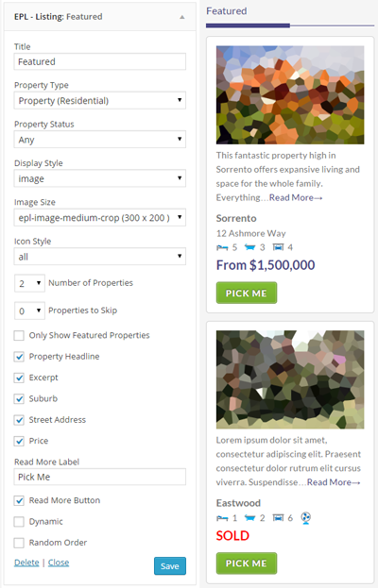Click the Delete link

[x=26, y=563]
